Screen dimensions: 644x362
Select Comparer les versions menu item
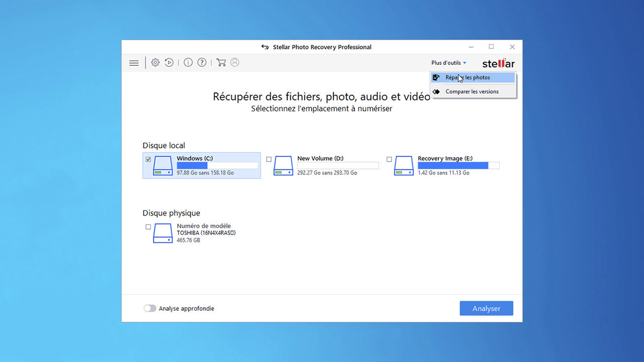click(473, 92)
